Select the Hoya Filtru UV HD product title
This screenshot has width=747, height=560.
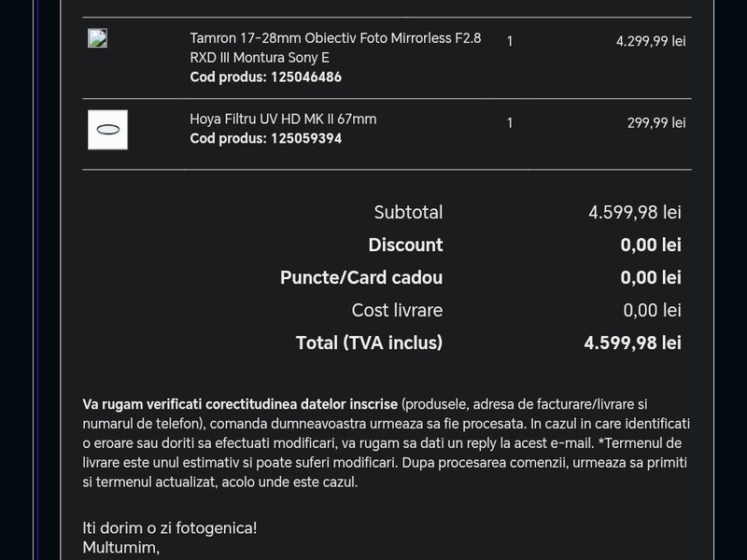point(283,119)
